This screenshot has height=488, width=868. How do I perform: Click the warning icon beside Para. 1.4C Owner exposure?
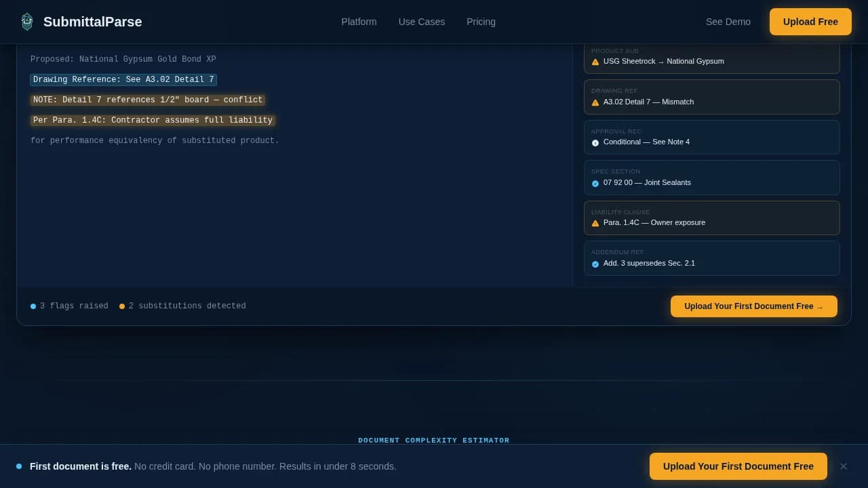tap(595, 223)
